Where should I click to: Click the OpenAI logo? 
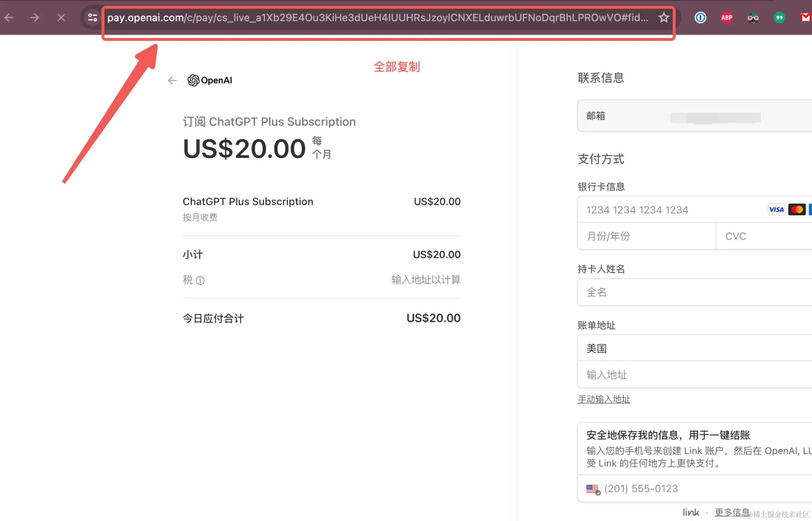209,80
